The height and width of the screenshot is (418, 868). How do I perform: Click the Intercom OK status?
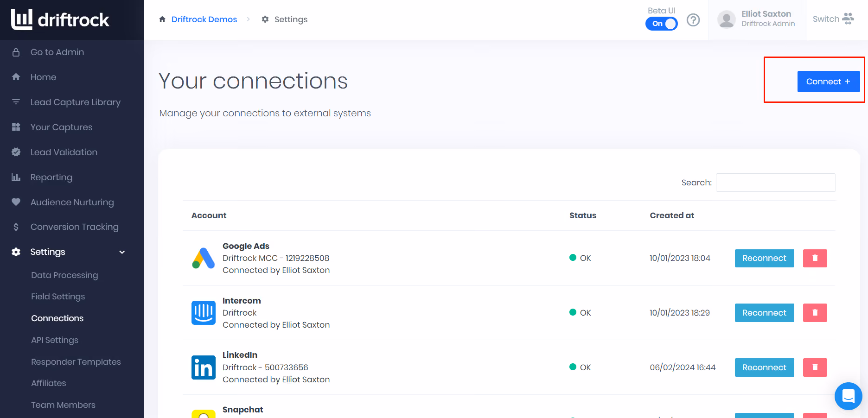coord(580,313)
